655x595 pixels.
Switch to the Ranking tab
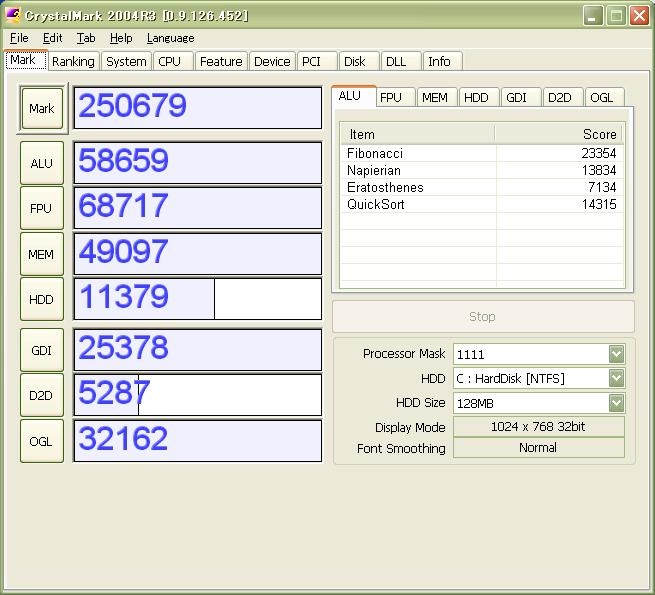tap(73, 61)
